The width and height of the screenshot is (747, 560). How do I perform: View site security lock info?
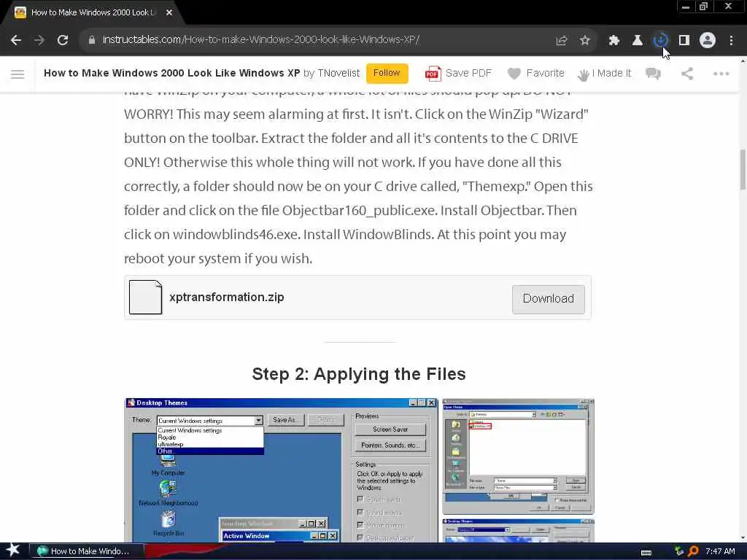(x=92, y=40)
